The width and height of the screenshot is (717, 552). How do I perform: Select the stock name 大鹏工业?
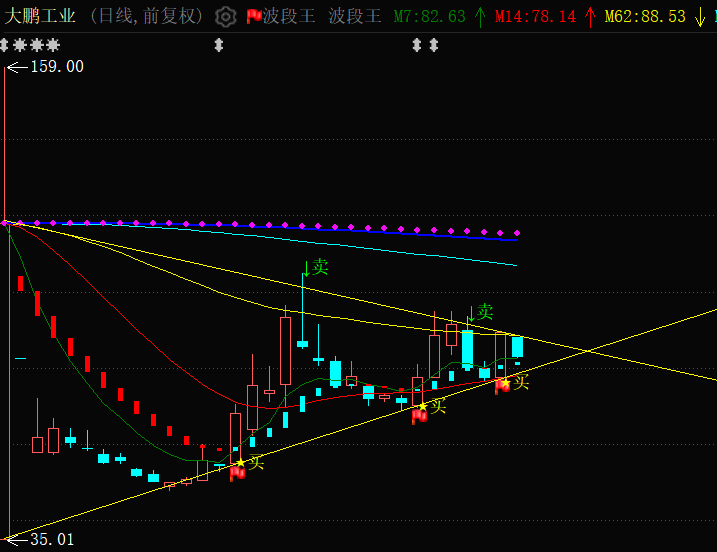(x=40, y=16)
